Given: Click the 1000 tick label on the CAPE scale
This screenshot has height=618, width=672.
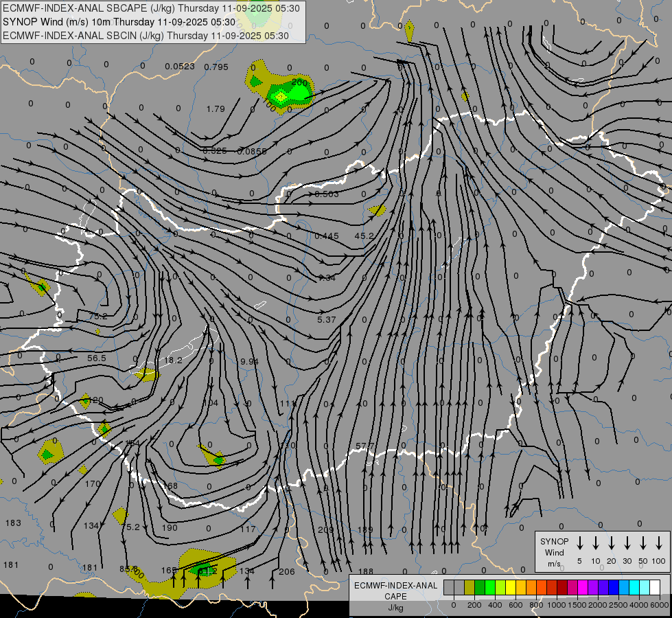Looking at the screenshot, I should pos(556,605).
